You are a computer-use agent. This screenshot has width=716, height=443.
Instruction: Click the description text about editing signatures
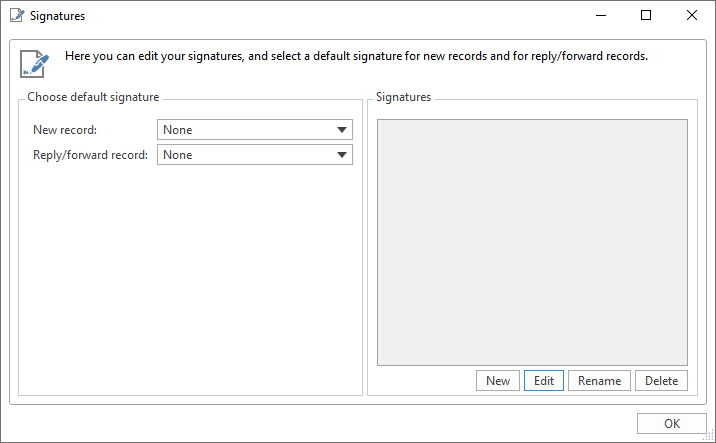(x=356, y=56)
